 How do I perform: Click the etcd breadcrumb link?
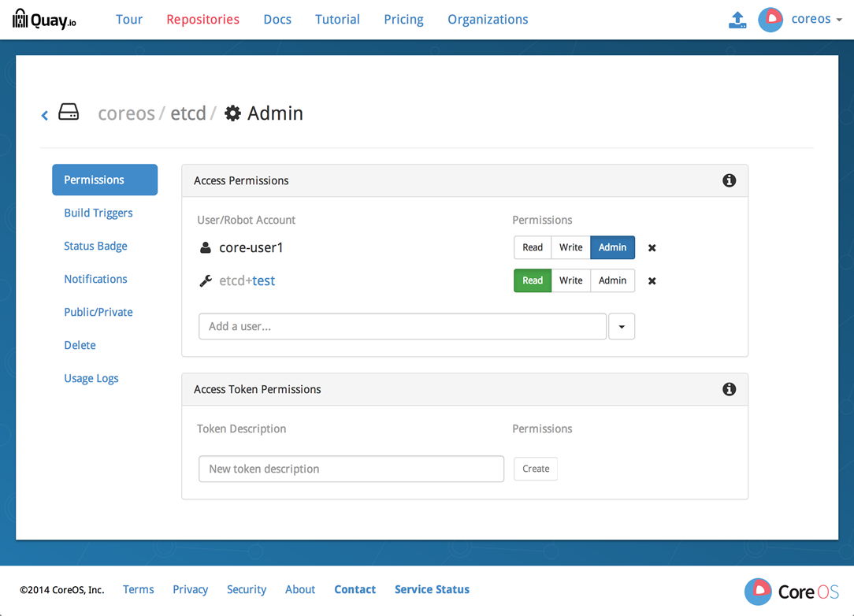188,113
